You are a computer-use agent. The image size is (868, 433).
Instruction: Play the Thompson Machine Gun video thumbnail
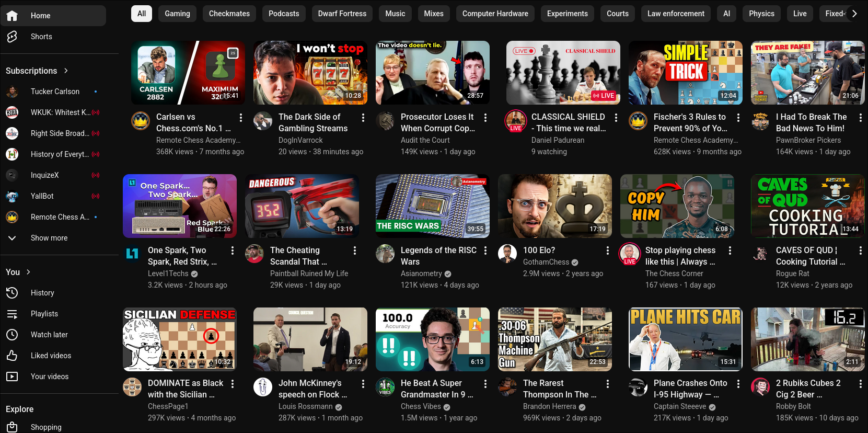click(x=555, y=339)
